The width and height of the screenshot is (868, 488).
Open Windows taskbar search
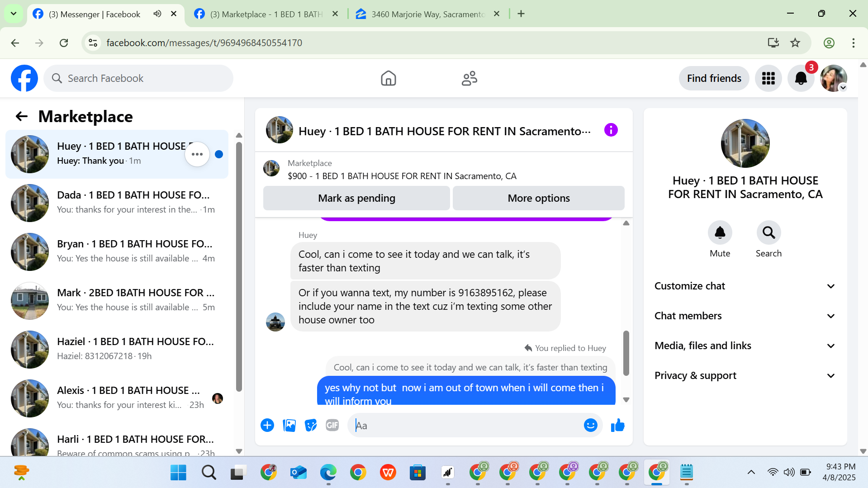click(x=209, y=473)
